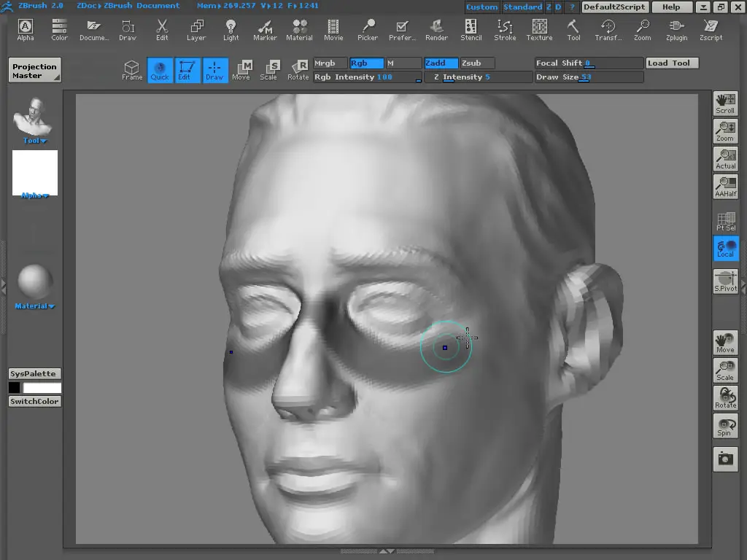Toggle Zsub sculpting mode

(x=477, y=63)
